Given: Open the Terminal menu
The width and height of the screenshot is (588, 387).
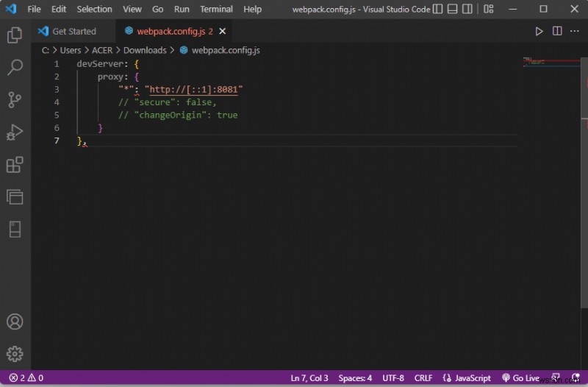Looking at the screenshot, I should [216, 10].
